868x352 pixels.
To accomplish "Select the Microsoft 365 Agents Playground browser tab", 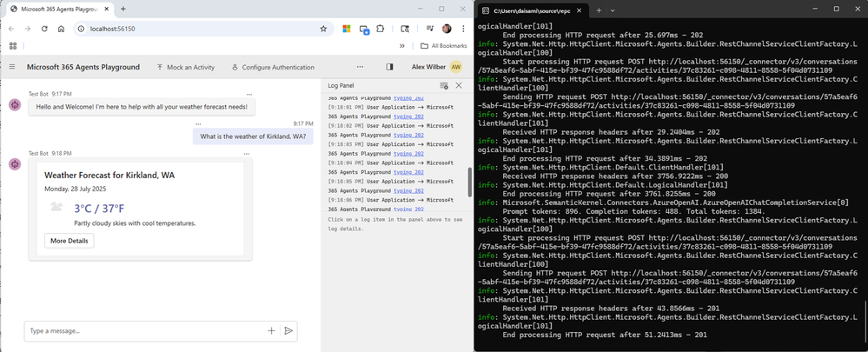I will [x=60, y=10].
